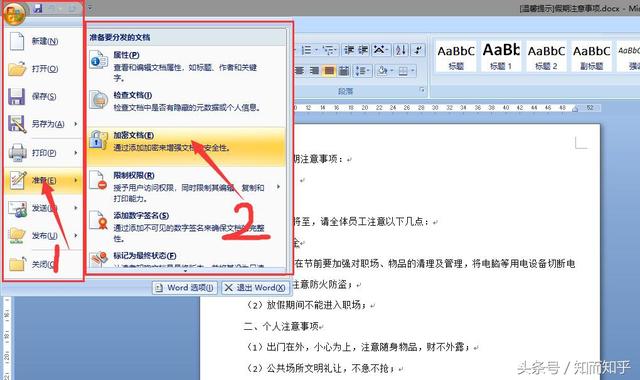Open 属性(P) document properties
Screen dimensions: 640x380
pos(187,66)
